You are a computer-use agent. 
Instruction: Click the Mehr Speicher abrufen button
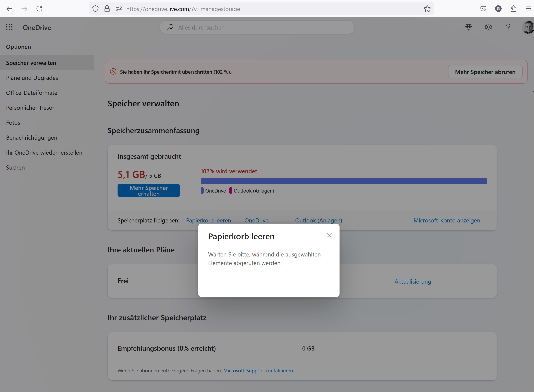point(485,72)
